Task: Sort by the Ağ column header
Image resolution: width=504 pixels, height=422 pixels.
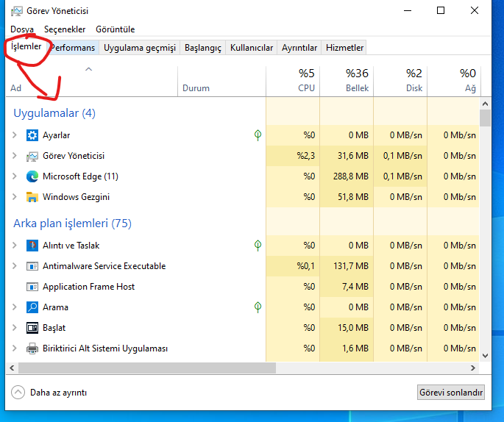Action: pyautogui.click(x=454, y=82)
